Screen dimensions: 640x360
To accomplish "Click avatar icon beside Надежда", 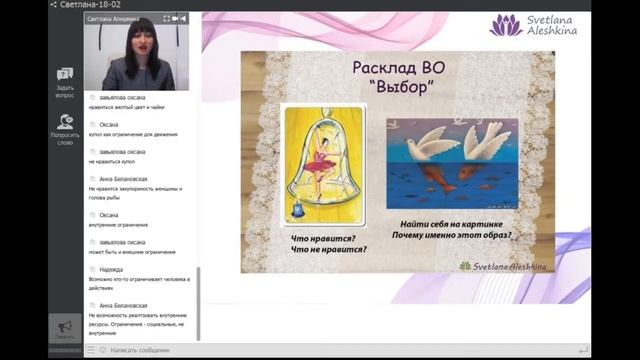I will [x=92, y=269].
